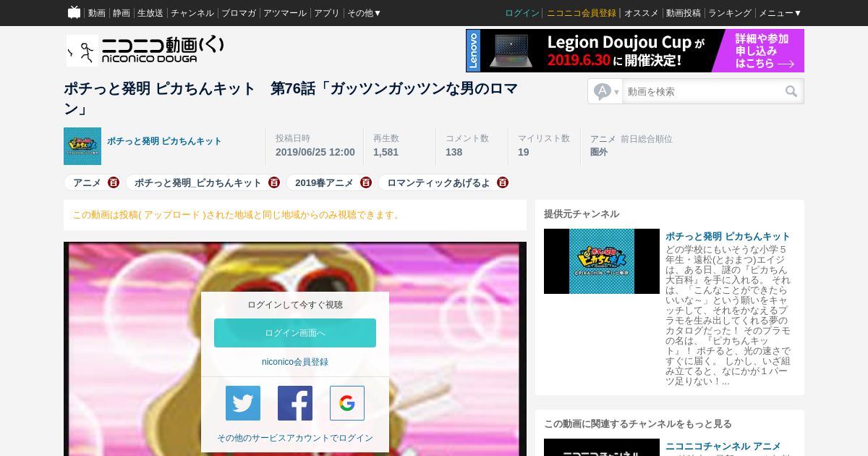Image resolution: width=868 pixels, height=456 pixels.
Task: Open ブロマガ in top navigation
Action: 239,13
